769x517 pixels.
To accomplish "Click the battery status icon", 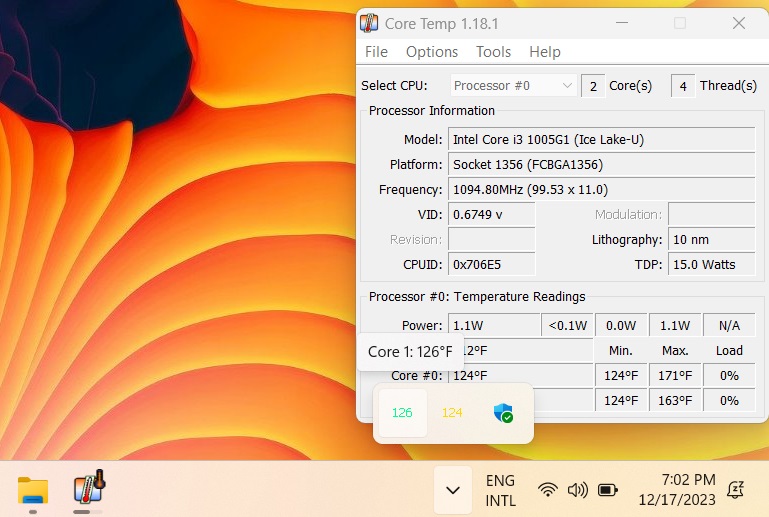I will [x=608, y=490].
